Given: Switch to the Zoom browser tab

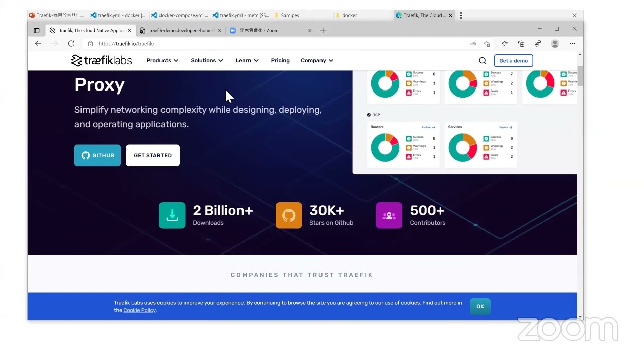Looking at the screenshot, I should 271,30.
